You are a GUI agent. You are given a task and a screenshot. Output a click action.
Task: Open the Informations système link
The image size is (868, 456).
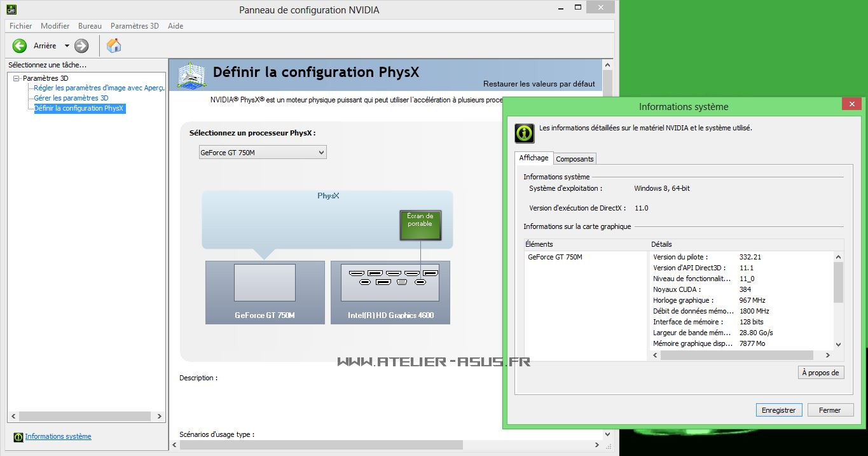58,436
